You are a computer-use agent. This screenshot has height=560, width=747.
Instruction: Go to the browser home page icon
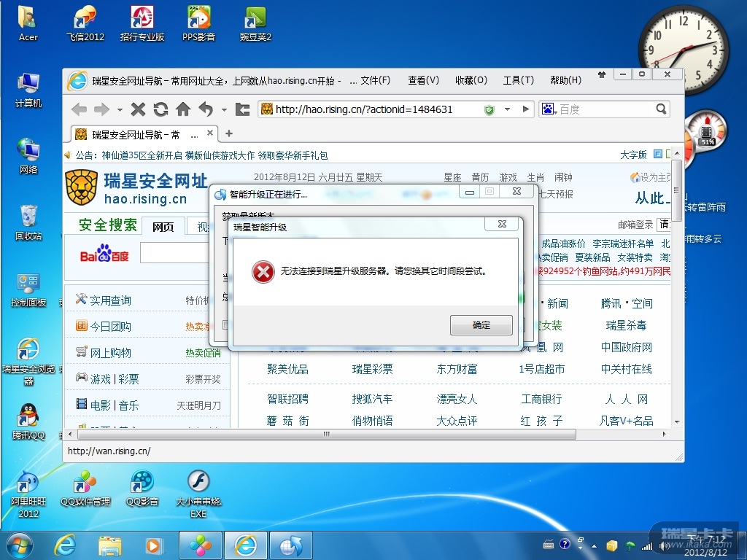183,109
